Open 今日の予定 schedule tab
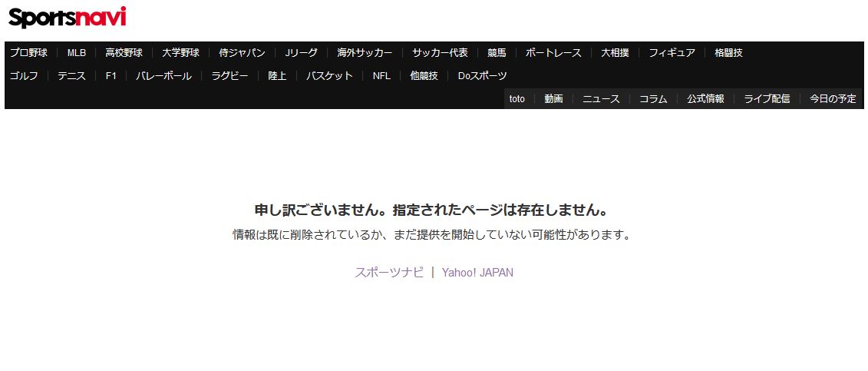Image resolution: width=868 pixels, height=371 pixels. tap(833, 99)
